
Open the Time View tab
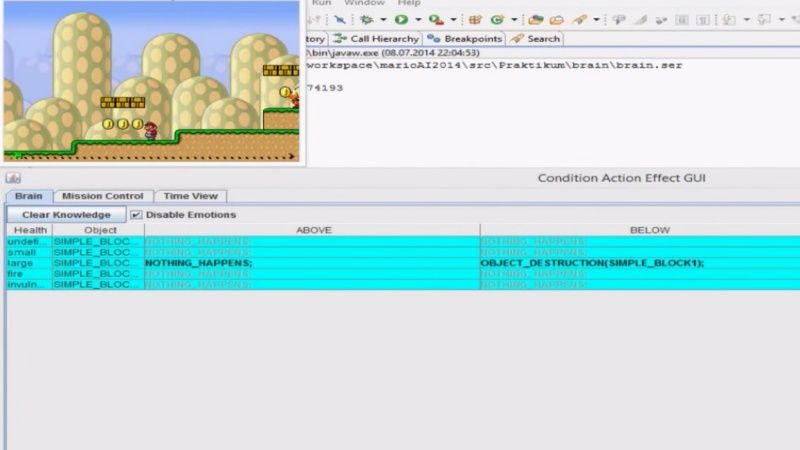[190, 196]
